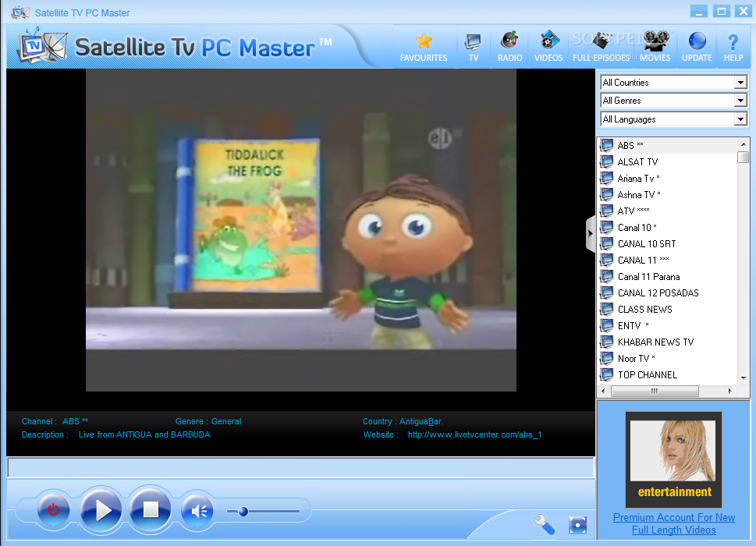Click the horizontal scrollbar left arrow
Screen dimensions: 756x546
[604, 391]
